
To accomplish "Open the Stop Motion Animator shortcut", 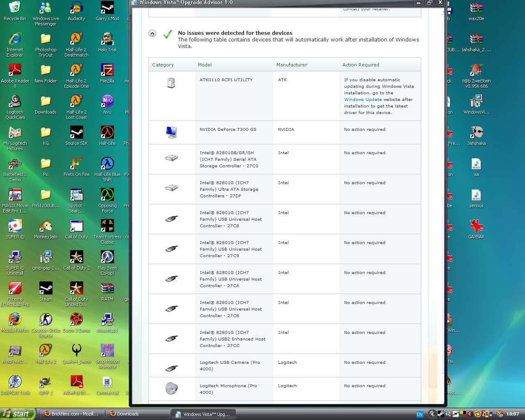I will (x=107, y=357).
